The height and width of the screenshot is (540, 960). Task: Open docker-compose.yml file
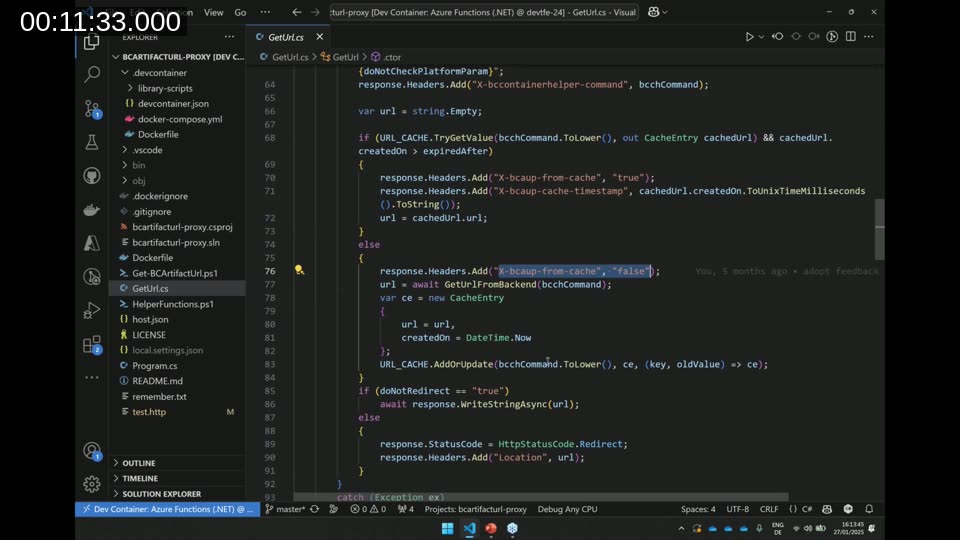click(178, 119)
